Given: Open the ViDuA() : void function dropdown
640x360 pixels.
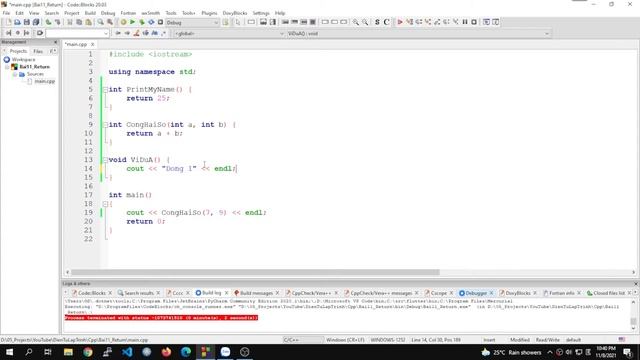Looking at the screenshot, I should [x=418, y=33].
